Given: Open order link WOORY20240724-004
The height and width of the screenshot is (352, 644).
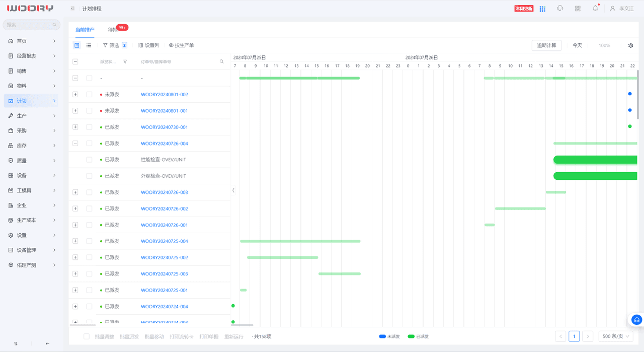Looking at the screenshot, I should [x=165, y=307].
